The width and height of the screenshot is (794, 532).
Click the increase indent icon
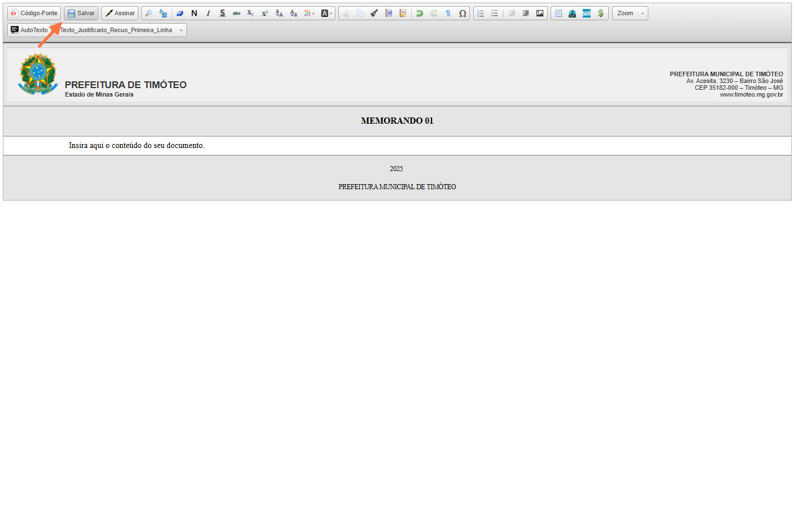click(526, 13)
